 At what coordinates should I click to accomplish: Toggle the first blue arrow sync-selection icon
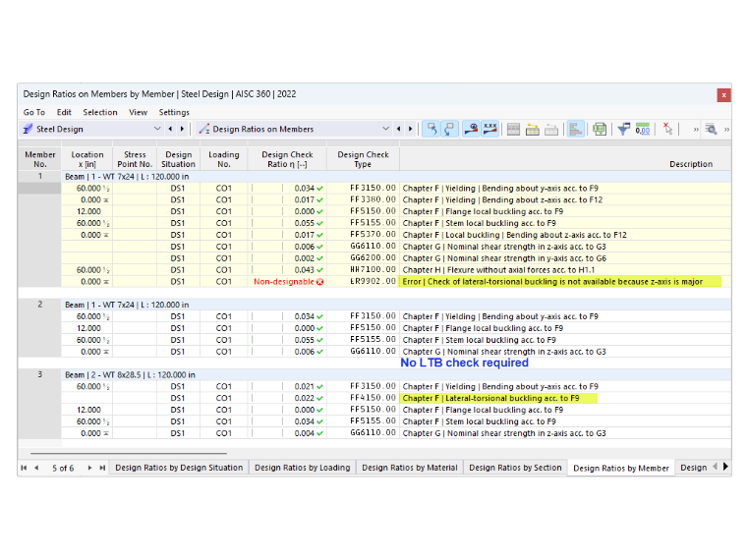click(x=431, y=129)
